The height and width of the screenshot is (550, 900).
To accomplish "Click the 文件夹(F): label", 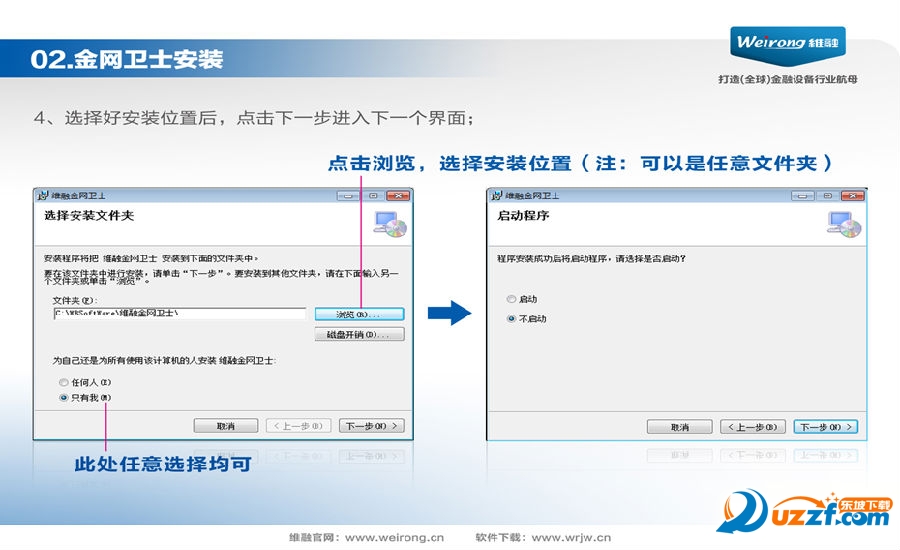I will click(x=75, y=300).
